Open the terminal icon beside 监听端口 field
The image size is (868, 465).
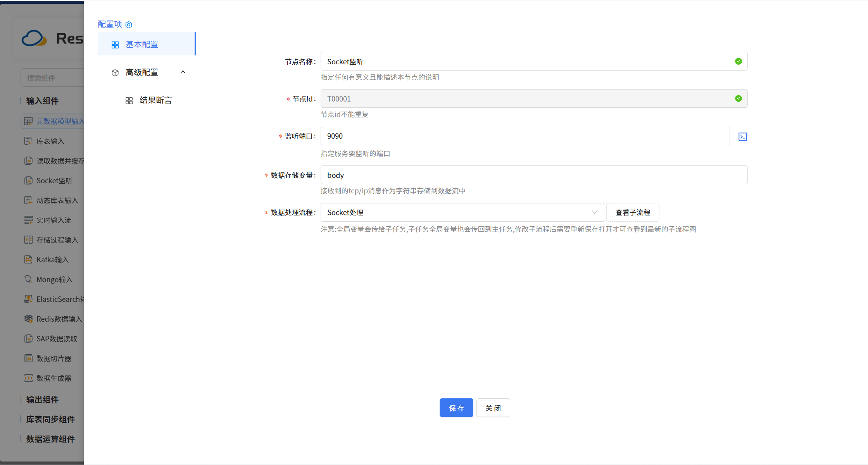(x=742, y=136)
